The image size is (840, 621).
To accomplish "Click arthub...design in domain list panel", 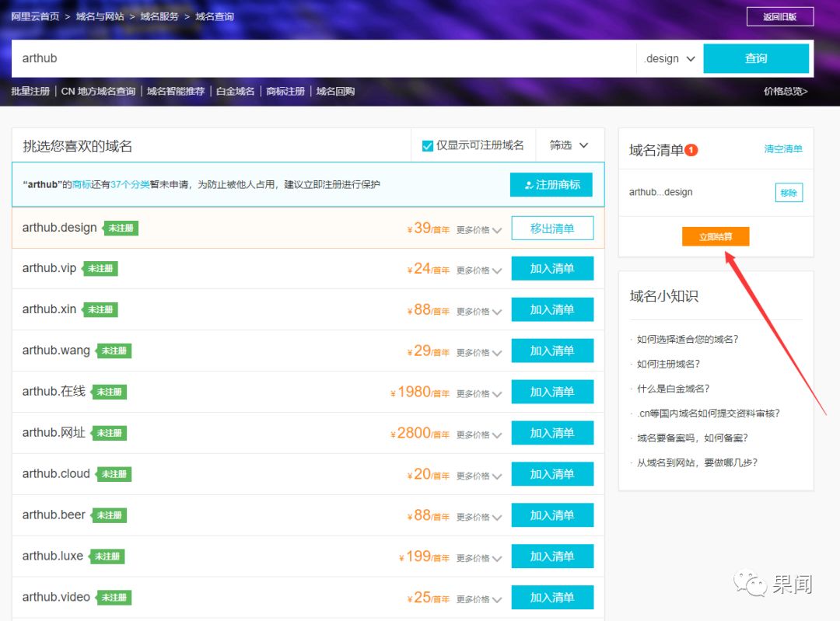I will point(660,192).
